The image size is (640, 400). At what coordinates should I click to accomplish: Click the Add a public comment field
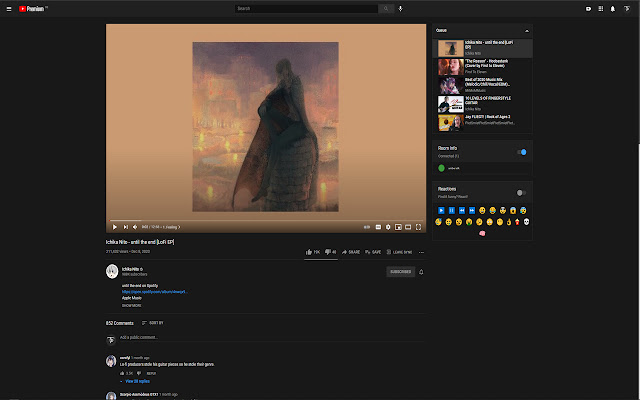[272, 338]
